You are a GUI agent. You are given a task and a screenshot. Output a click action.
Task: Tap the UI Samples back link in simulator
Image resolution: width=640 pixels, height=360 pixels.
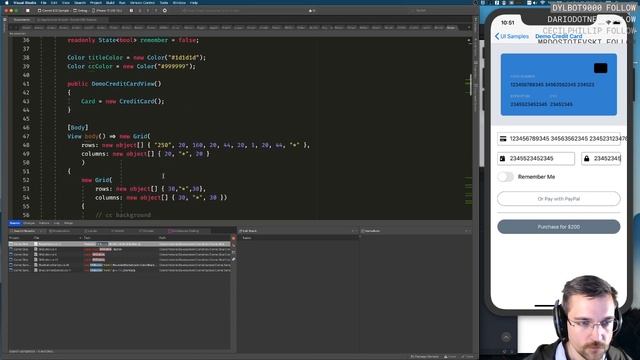point(511,36)
